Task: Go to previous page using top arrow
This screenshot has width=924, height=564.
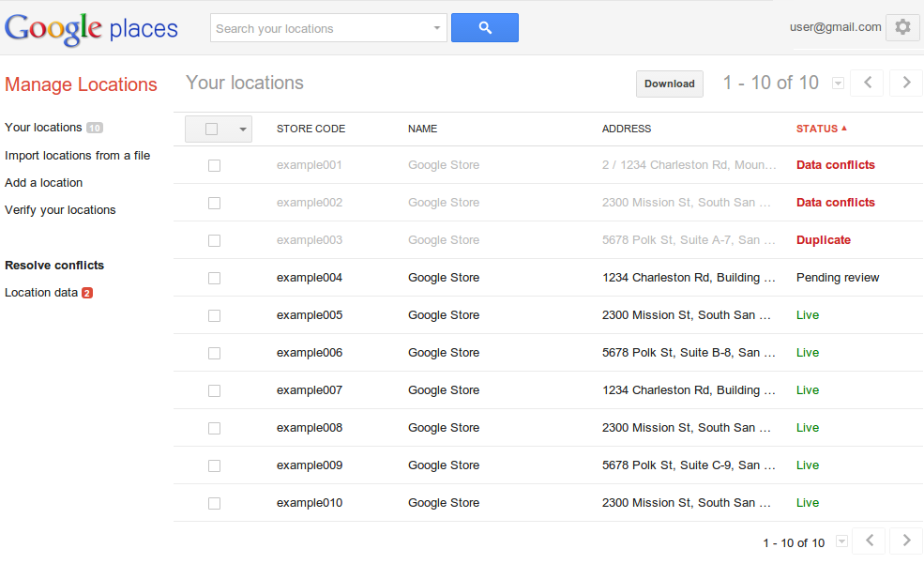Action: pos(868,83)
